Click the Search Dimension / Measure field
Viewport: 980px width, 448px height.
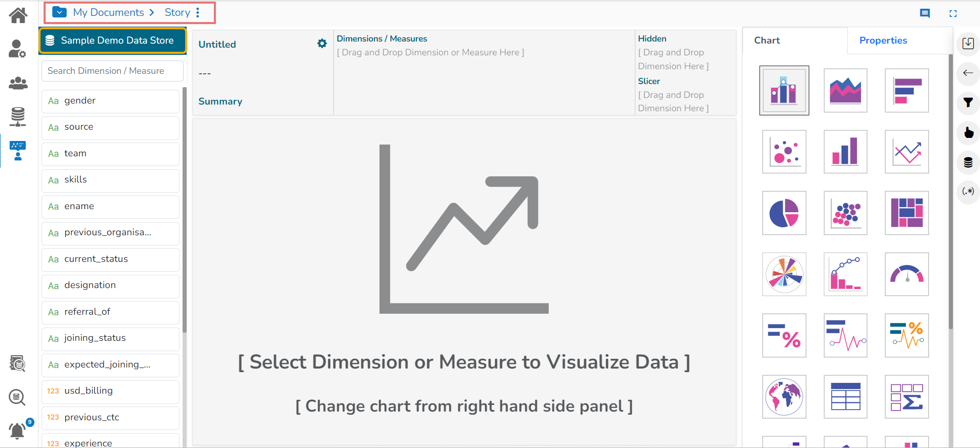112,71
